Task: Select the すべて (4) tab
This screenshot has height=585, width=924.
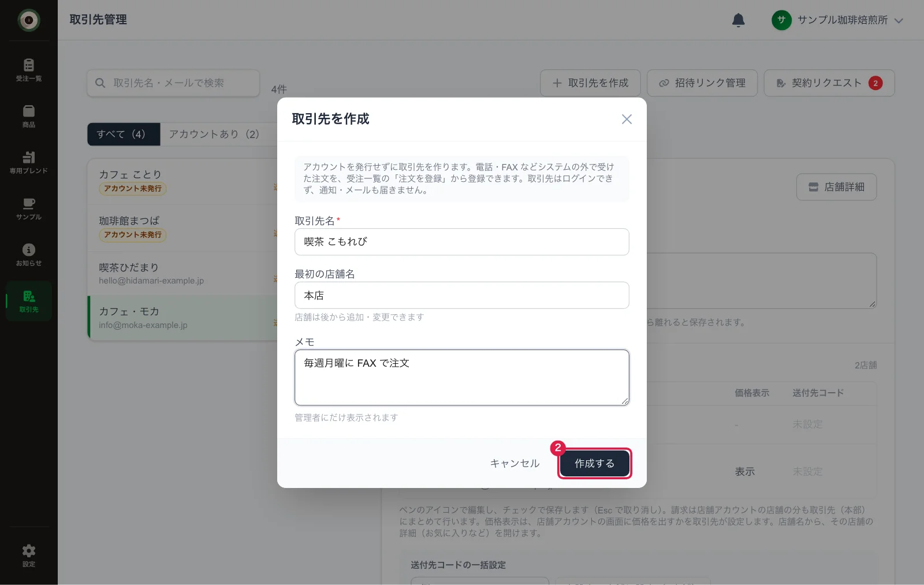Action: pos(124,134)
